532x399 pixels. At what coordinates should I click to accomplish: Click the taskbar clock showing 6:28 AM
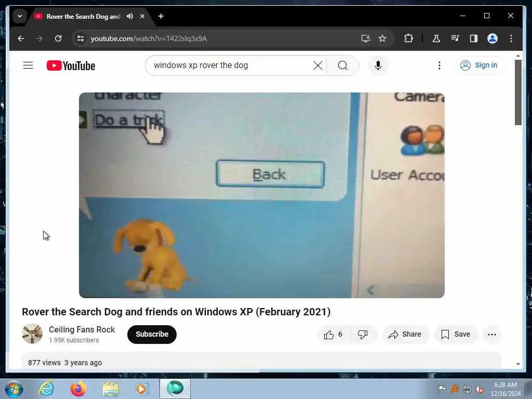tap(505, 389)
